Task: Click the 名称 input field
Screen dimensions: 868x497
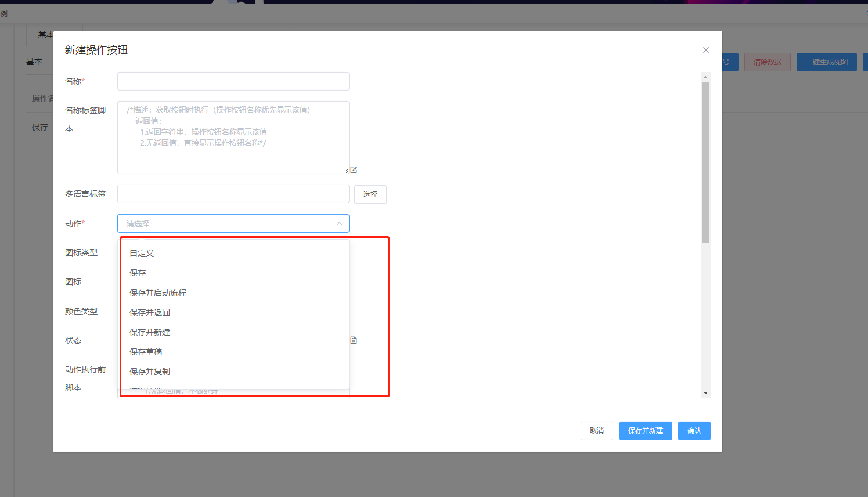Action: [x=233, y=81]
